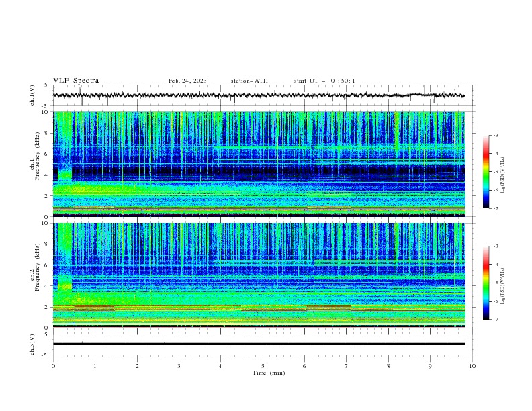Click the "0" tick on the time axis
The image size is (532, 411).
click(53, 366)
